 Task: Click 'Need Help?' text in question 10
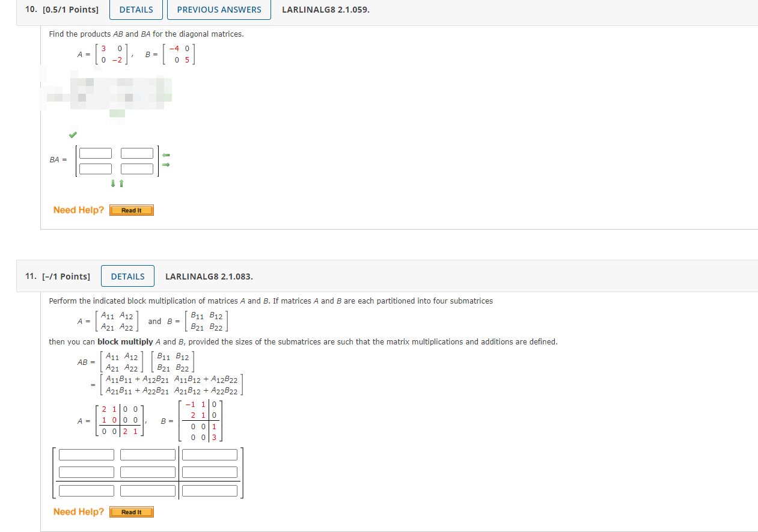pos(79,210)
